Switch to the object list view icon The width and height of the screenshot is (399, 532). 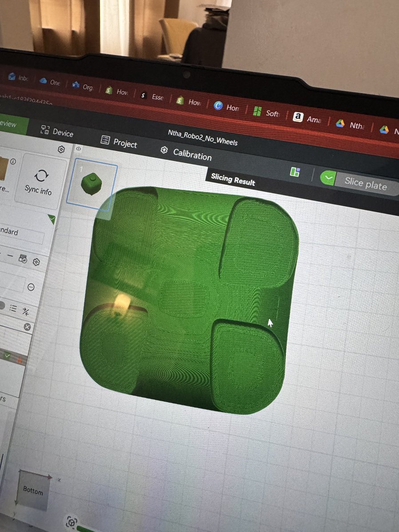[x=13, y=308]
